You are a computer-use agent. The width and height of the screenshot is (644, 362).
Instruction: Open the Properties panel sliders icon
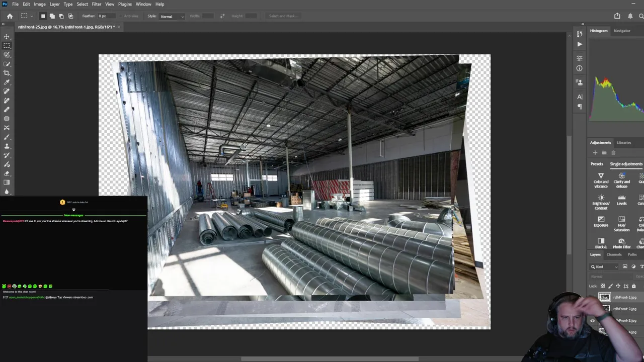(580, 58)
